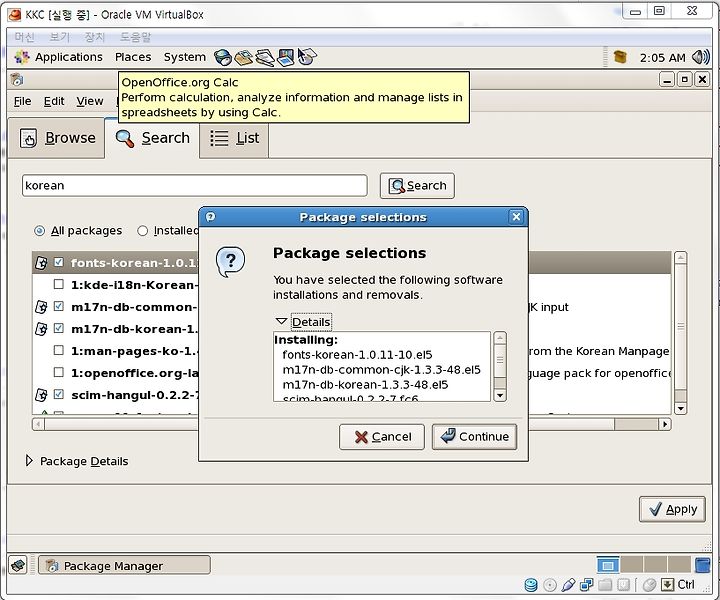This screenshot has width=720, height=600.
Task: Switch to the third workspace
Action: [x=655, y=565]
